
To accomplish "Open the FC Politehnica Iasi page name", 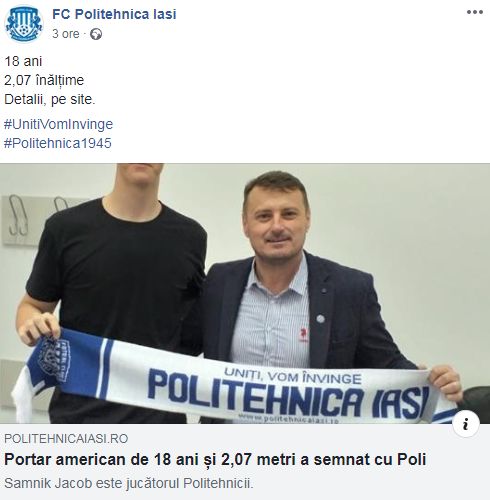I will tap(114, 14).
